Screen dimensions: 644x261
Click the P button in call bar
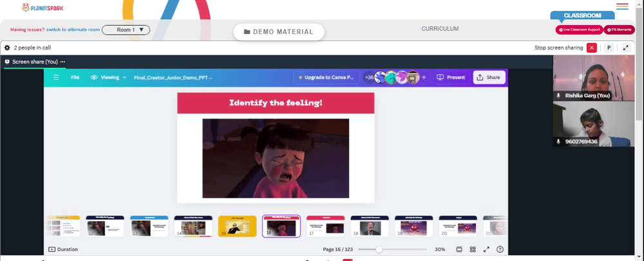(609, 48)
